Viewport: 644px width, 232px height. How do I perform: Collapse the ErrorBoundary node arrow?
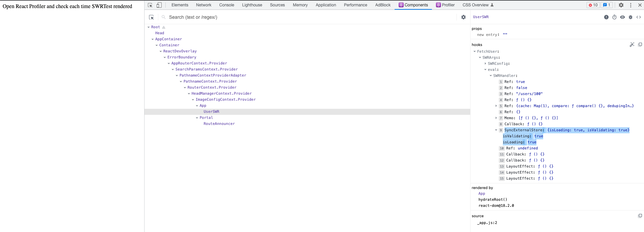pos(165,57)
